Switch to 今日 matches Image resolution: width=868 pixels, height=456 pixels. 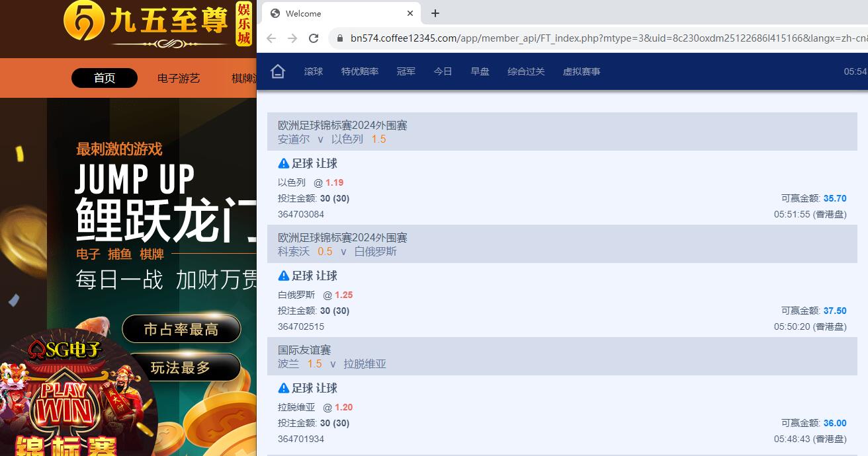pos(443,71)
